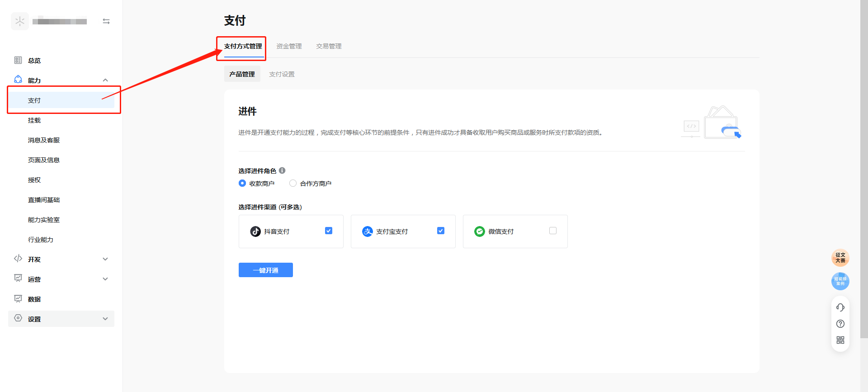Expand the 运营 menu chevron
Image resolution: width=868 pixels, height=392 pixels.
tap(105, 279)
